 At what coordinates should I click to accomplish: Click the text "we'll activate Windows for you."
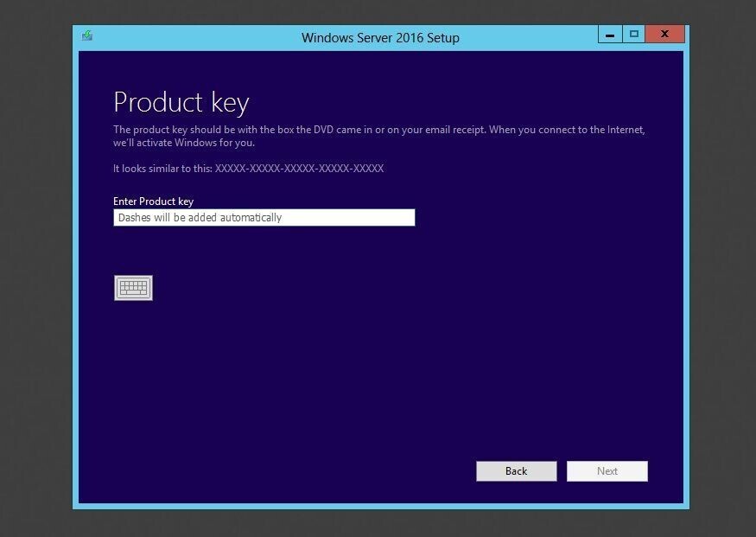pyautogui.click(x=184, y=143)
